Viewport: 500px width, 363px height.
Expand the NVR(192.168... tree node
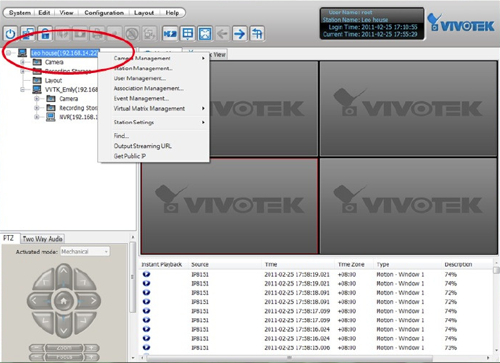click(37, 117)
